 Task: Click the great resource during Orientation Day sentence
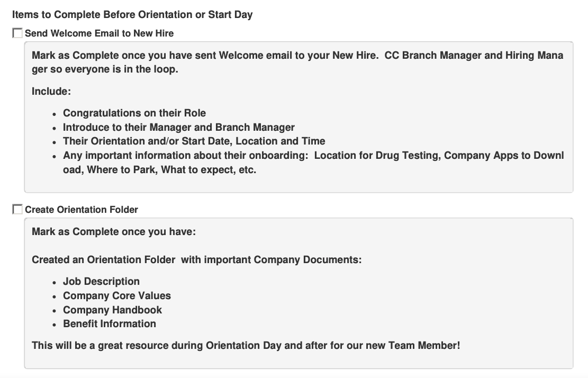point(246,345)
